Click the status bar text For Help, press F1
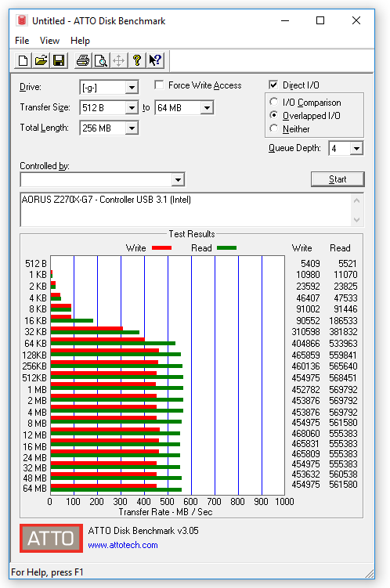This screenshot has width=390, height=588. (x=47, y=572)
